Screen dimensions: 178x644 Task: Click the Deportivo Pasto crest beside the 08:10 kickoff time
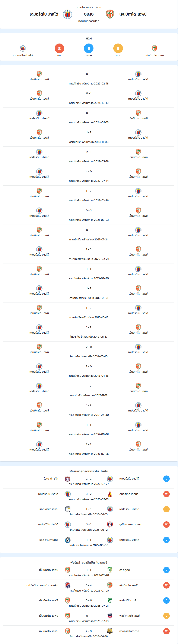[67, 14]
